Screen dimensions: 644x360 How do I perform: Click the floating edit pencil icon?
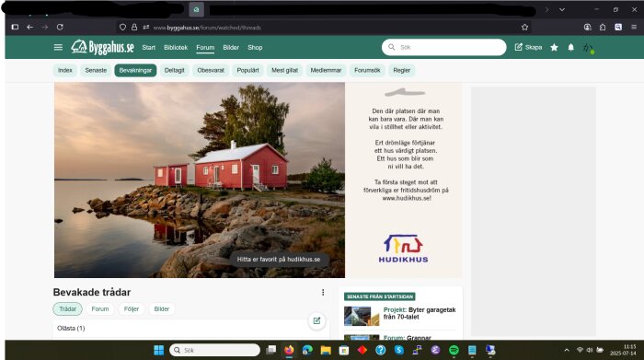coord(316,320)
